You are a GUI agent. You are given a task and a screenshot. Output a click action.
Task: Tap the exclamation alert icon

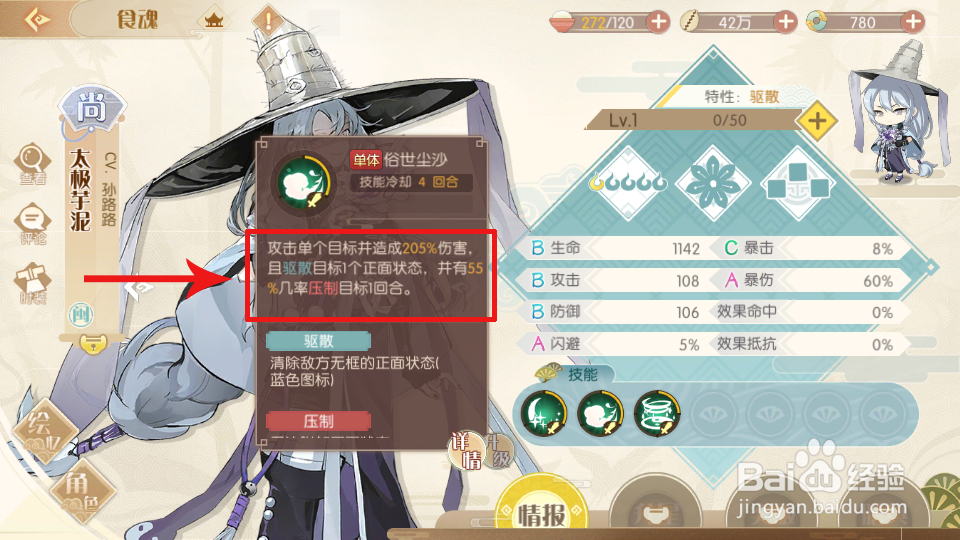(268, 21)
